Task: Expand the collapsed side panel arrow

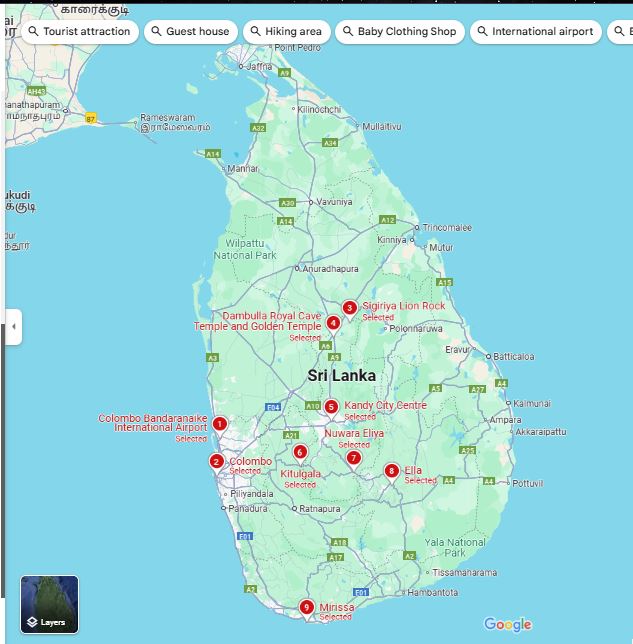Action: (14, 327)
